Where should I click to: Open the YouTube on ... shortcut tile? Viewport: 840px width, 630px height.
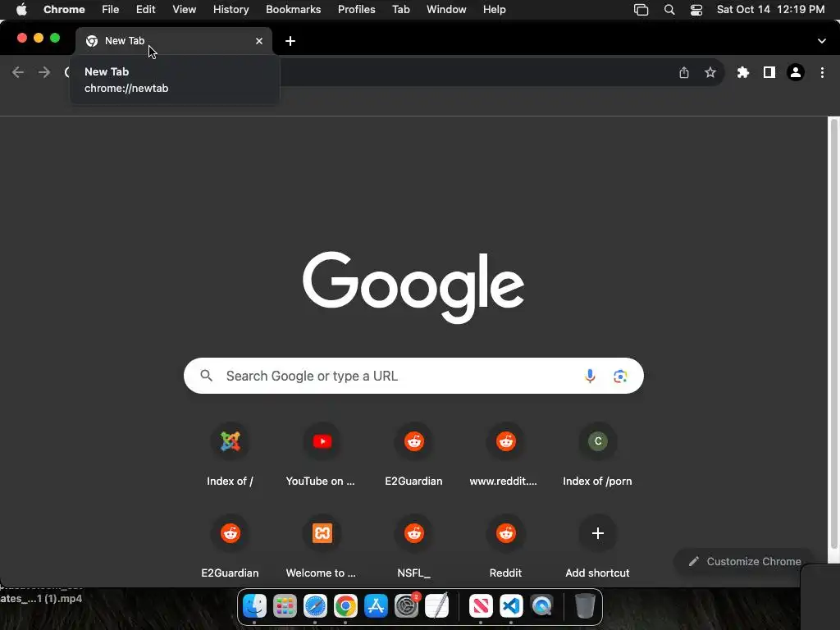click(322, 455)
